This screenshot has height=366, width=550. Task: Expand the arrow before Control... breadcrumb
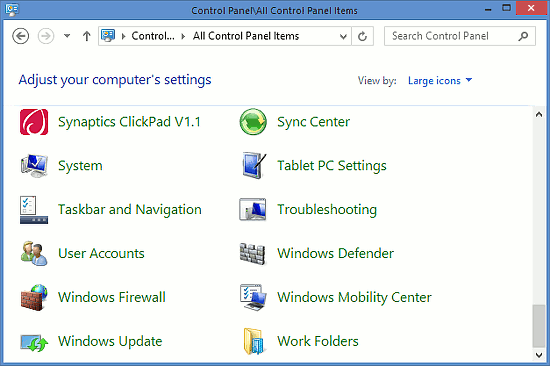coord(123,36)
